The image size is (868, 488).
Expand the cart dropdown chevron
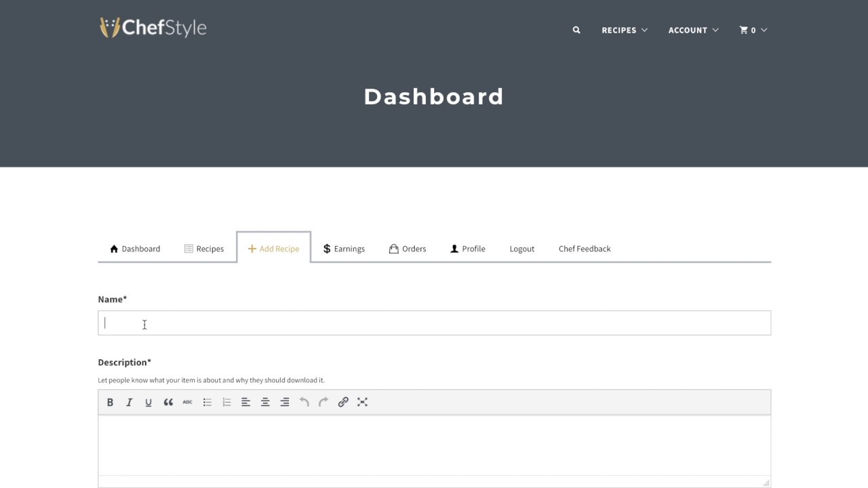[x=764, y=30]
